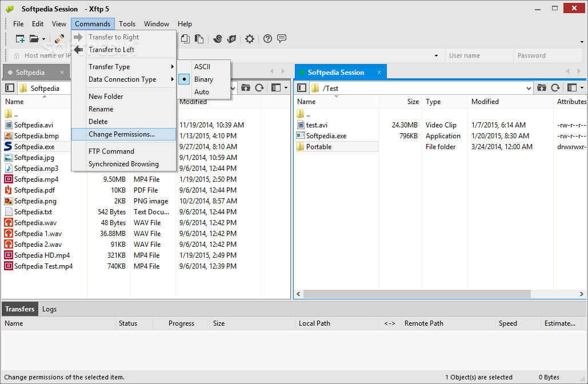Expand the toolbar overflow arrow at far right

(582, 42)
